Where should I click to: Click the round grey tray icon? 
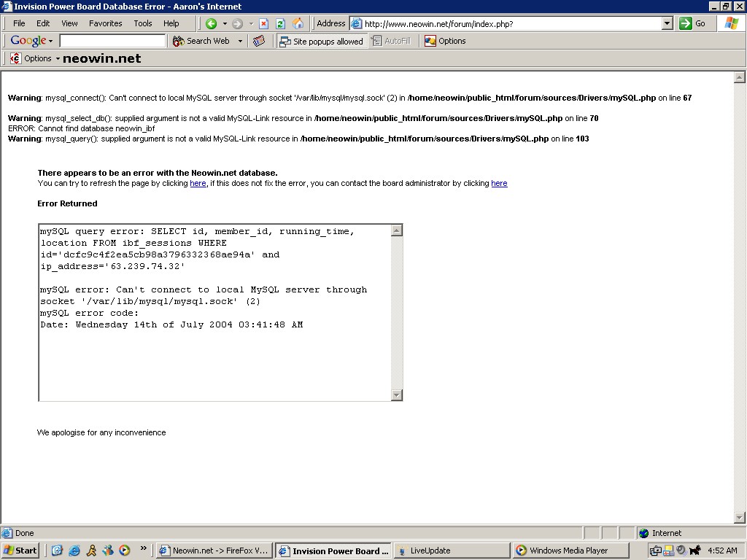[682, 551]
